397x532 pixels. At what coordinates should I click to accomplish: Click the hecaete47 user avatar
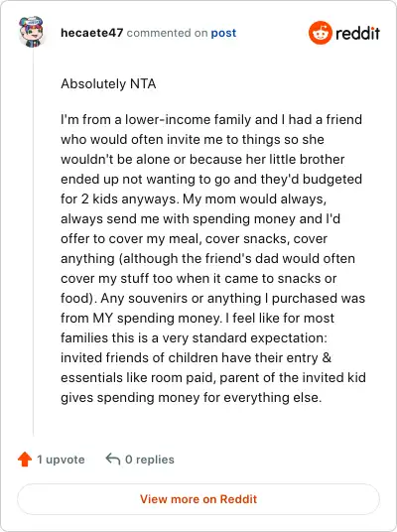coord(32,32)
